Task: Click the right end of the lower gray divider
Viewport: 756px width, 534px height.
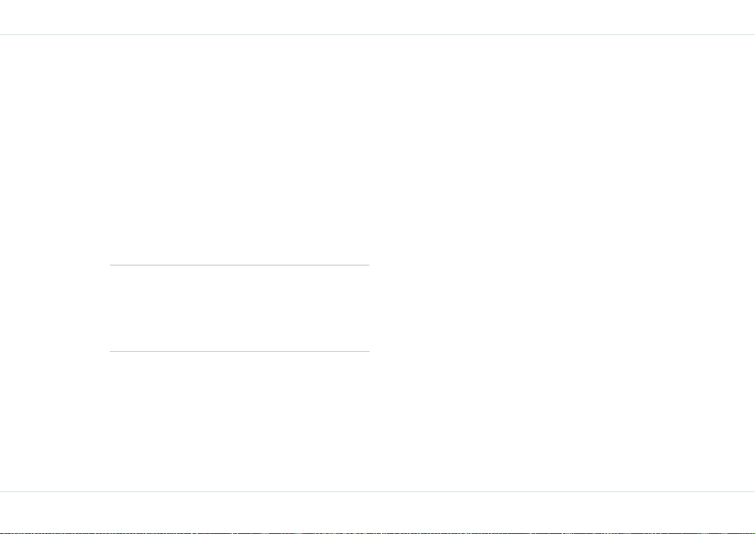Action: pyautogui.click(x=368, y=351)
